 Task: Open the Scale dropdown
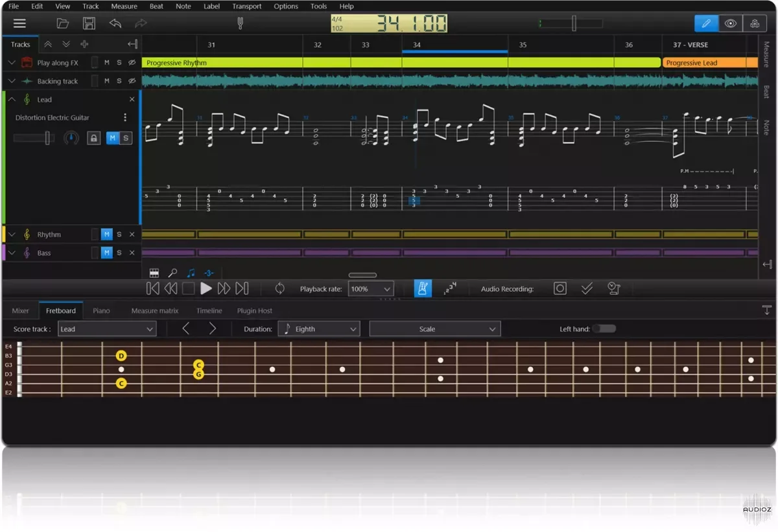pyautogui.click(x=435, y=329)
